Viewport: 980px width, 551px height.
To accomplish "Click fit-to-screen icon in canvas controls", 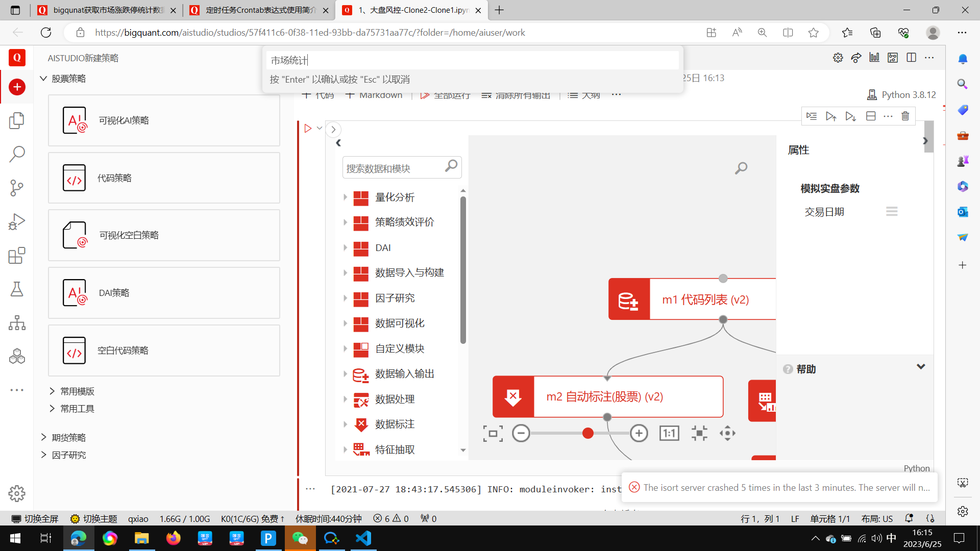I will (x=493, y=434).
